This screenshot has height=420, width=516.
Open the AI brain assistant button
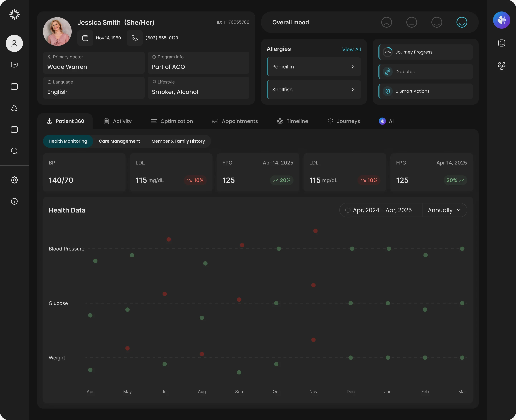click(x=501, y=20)
